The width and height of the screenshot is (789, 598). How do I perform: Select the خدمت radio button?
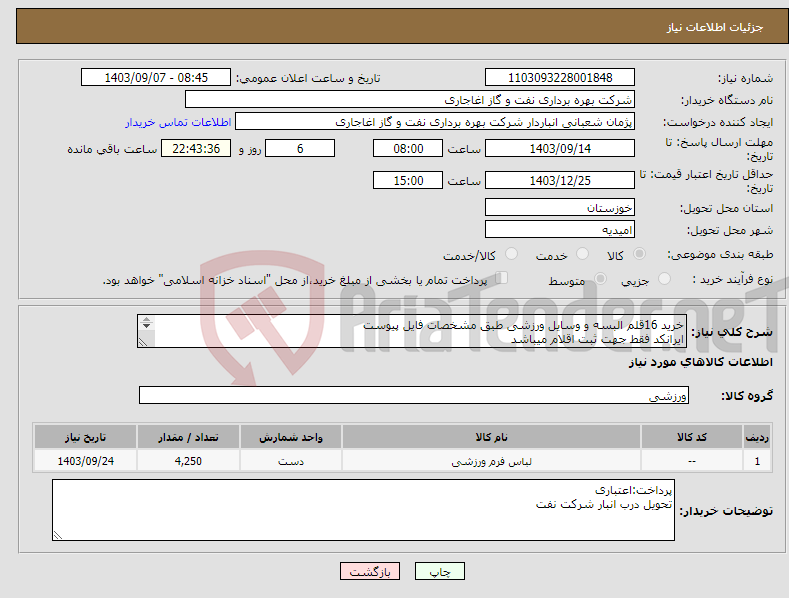582,254
